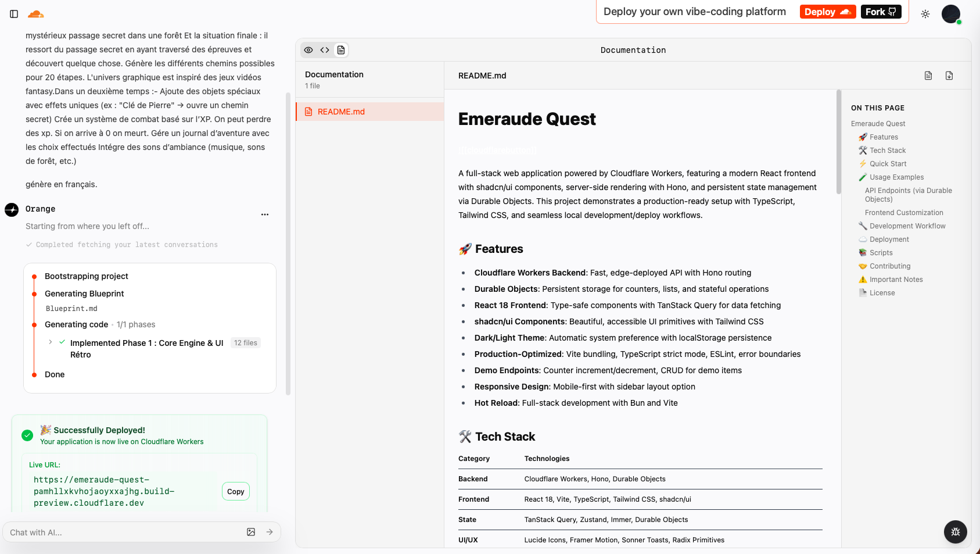Click the Cloudflare logo at top left
980x554 pixels.
coord(36,14)
